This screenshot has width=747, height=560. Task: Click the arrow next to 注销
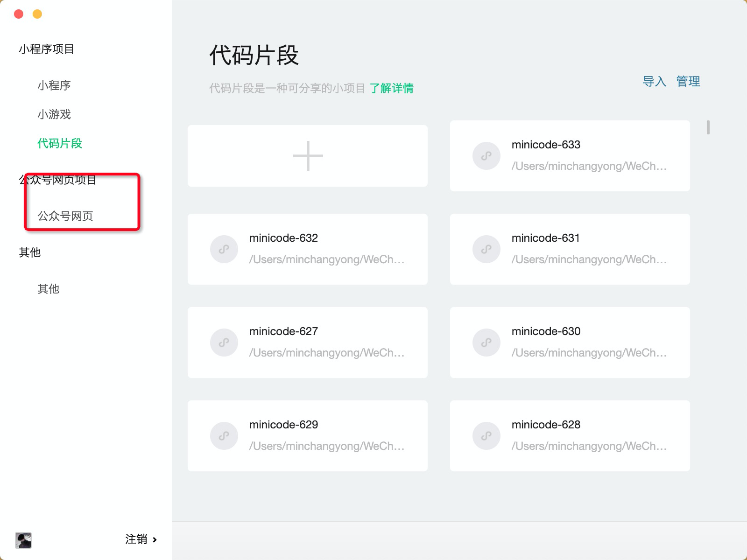[155, 540]
